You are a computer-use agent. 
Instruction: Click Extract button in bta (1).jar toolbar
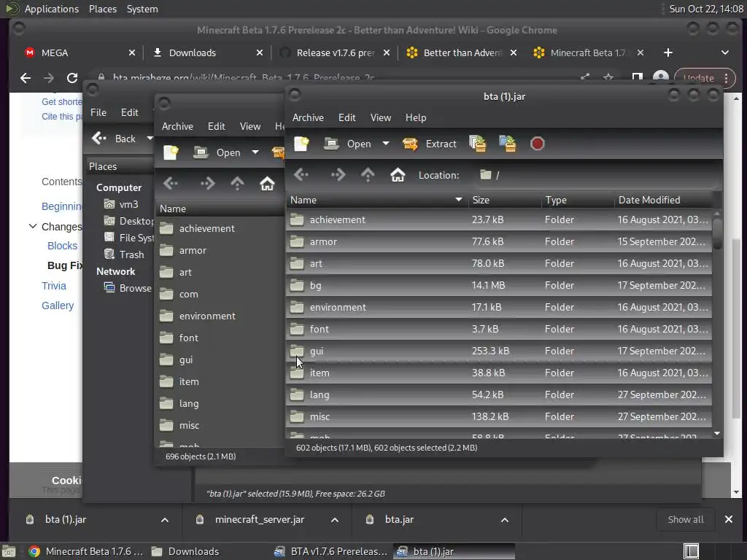(x=429, y=144)
